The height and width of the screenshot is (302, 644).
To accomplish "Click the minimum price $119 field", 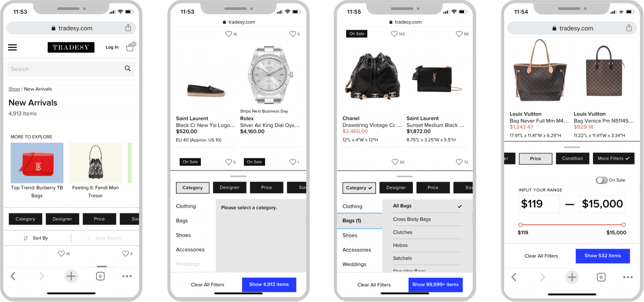I will click(x=539, y=204).
